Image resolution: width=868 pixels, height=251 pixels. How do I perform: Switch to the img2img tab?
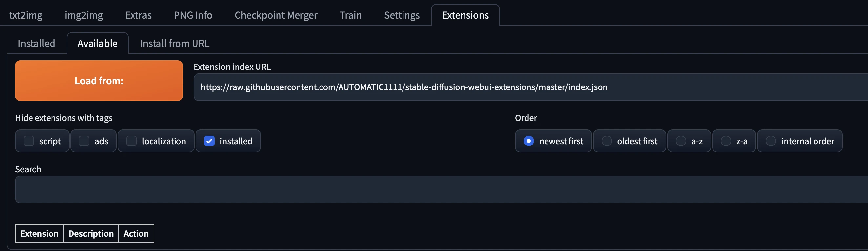click(x=84, y=15)
